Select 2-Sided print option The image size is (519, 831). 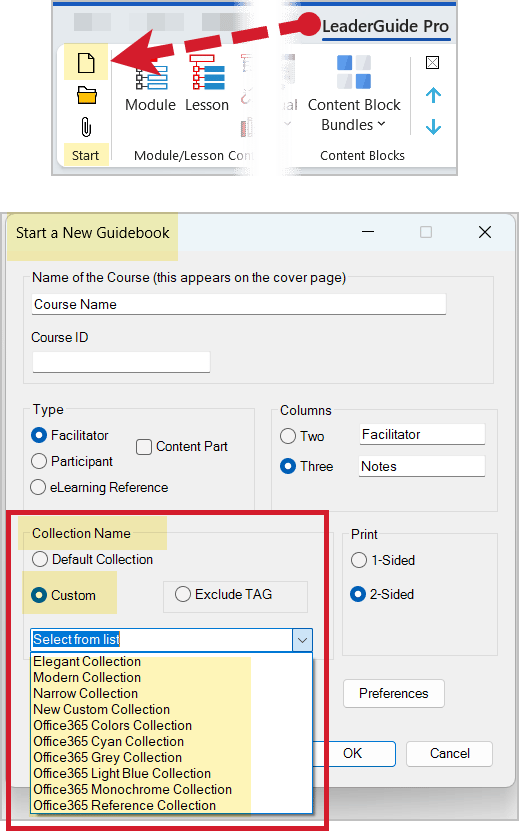(x=358, y=594)
